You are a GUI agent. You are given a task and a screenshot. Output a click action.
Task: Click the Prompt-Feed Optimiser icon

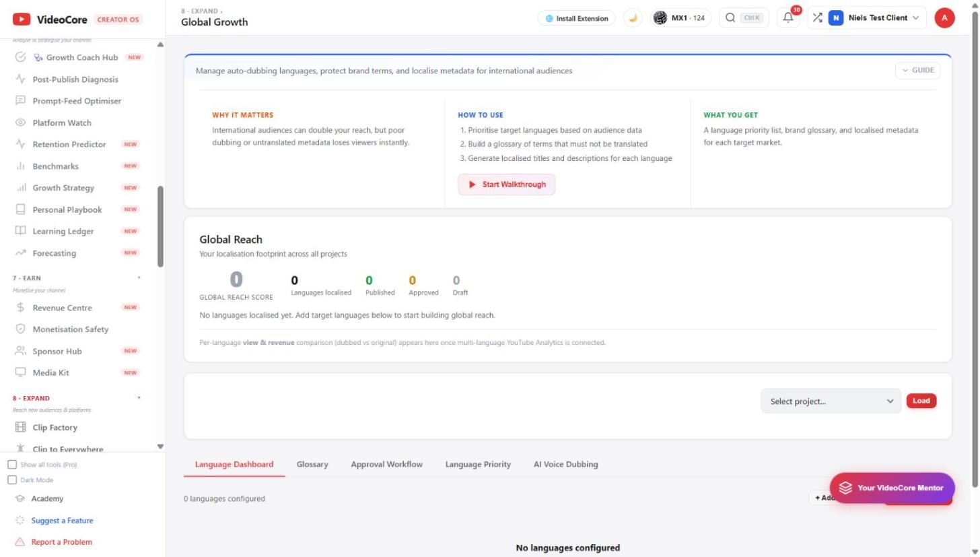click(x=21, y=100)
